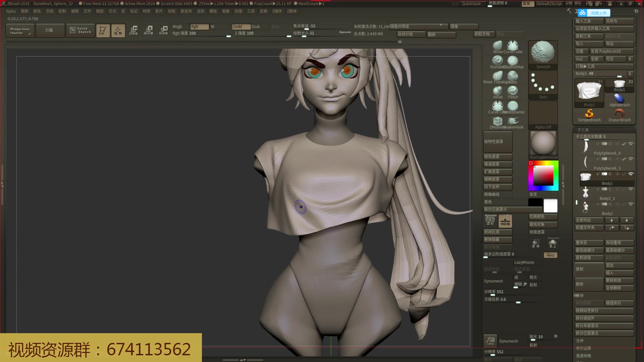Open the 渲染 menu
Screen dimensions: 644x362
(x=200, y=11)
